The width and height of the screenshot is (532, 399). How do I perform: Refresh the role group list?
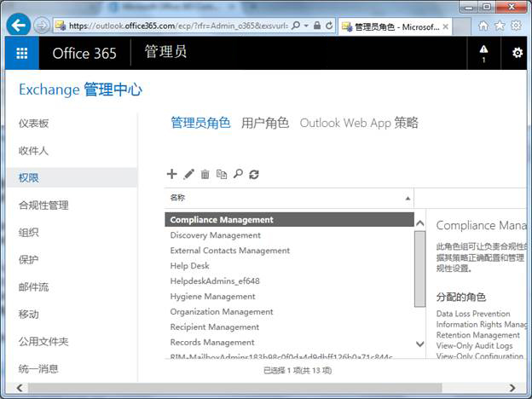click(254, 174)
